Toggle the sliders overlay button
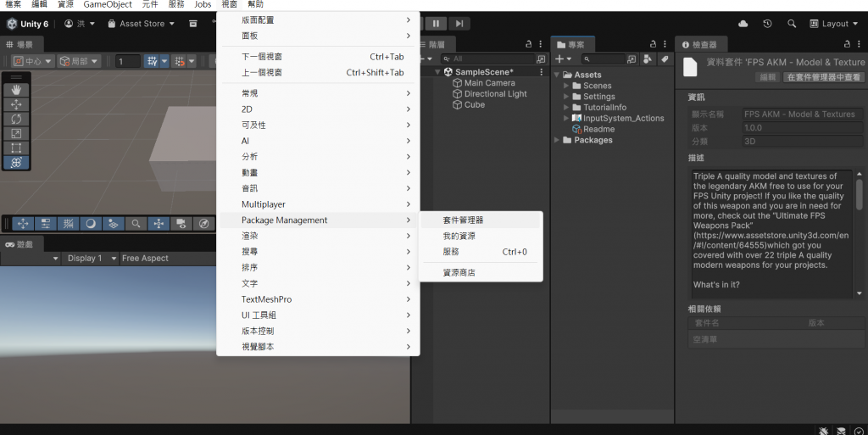 point(46,224)
